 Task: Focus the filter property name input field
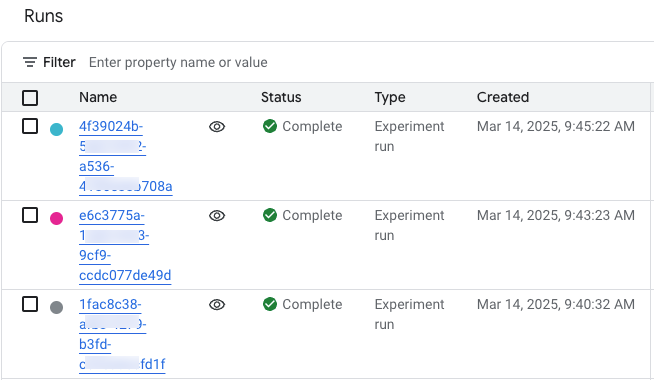[367, 63]
